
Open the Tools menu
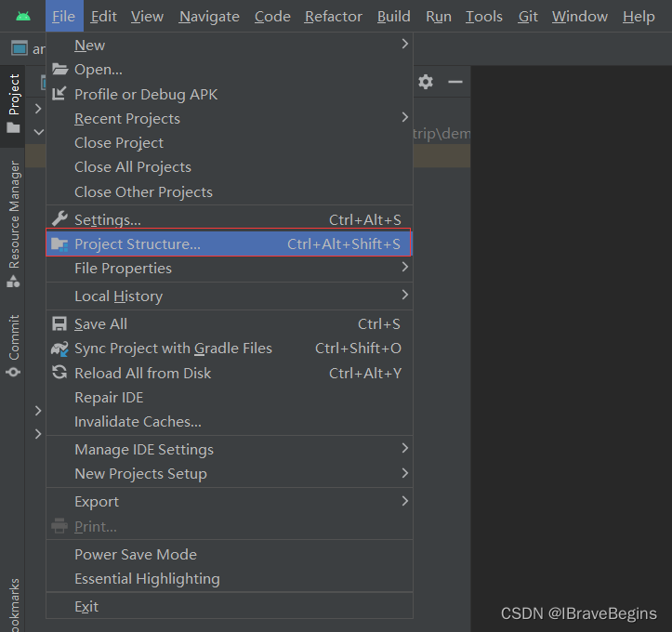point(484,17)
